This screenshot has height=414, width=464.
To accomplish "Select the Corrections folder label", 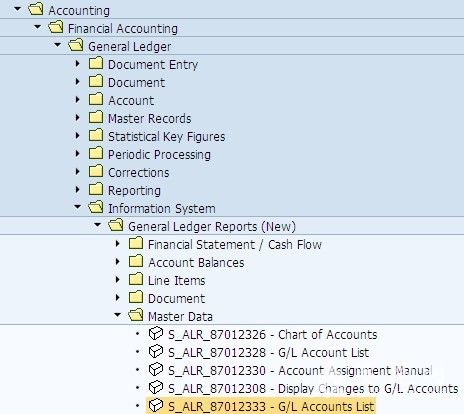I will (x=139, y=173).
